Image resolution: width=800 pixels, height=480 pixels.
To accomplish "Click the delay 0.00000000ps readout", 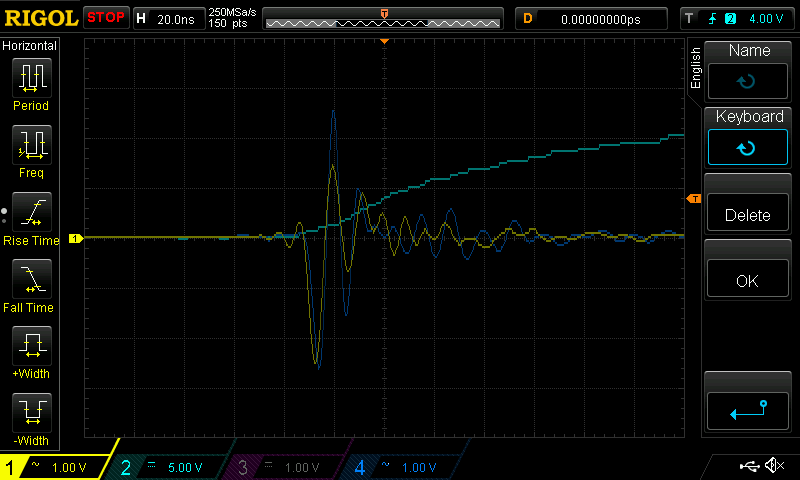I will (x=601, y=19).
